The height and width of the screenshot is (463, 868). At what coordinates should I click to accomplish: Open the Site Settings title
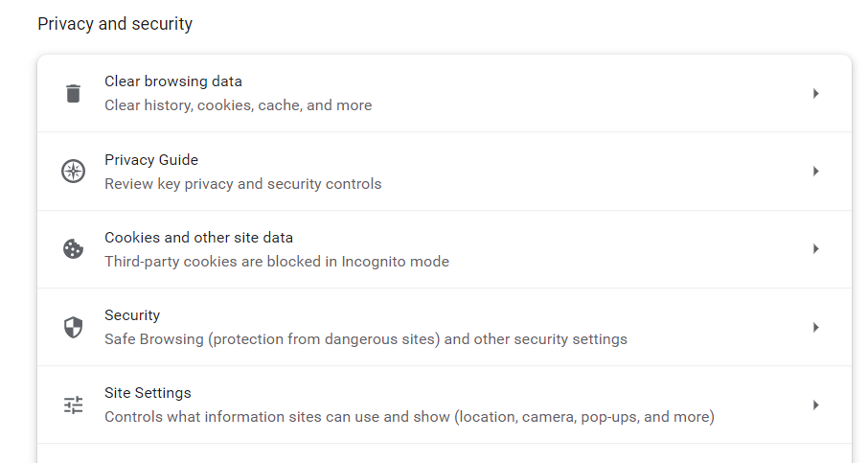148,392
